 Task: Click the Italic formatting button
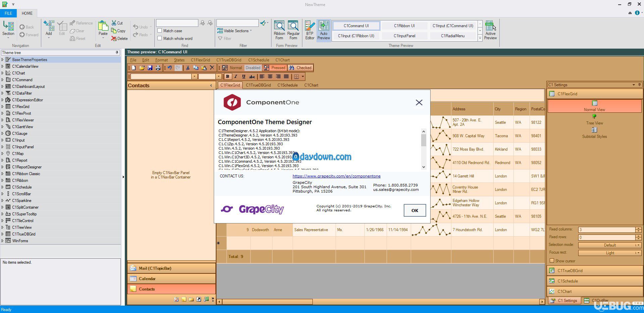[236, 76]
